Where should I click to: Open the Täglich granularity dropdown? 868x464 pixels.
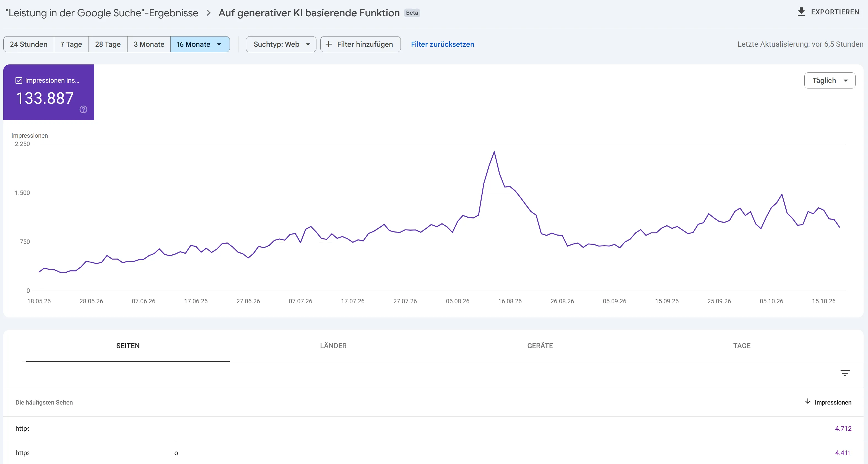pyautogui.click(x=830, y=80)
